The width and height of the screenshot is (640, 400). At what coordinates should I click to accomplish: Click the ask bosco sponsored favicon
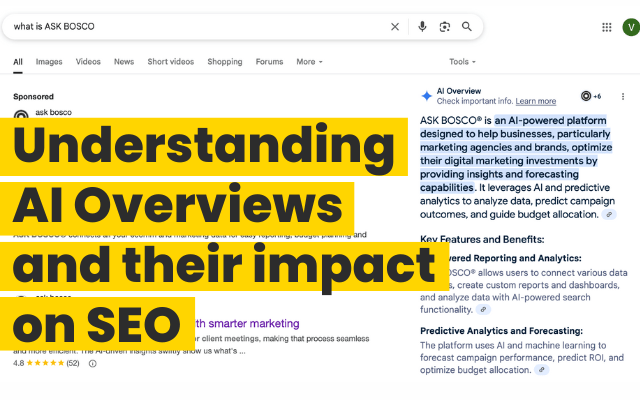[21, 114]
